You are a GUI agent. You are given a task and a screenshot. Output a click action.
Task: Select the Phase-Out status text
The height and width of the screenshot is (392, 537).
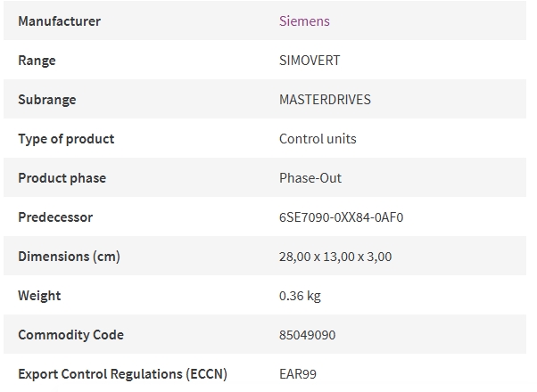tap(310, 178)
